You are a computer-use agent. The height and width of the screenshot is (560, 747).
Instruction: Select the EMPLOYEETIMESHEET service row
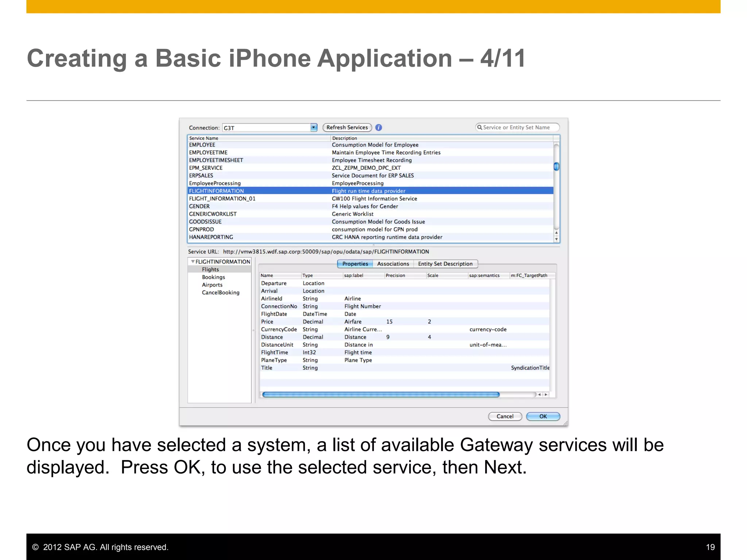tap(370, 160)
